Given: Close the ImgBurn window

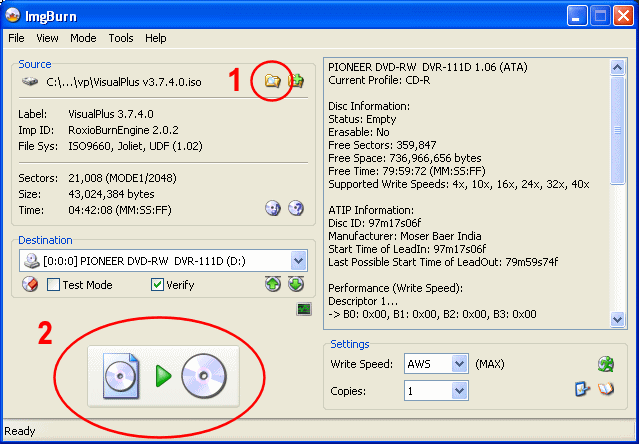Looking at the screenshot, I should point(624,16).
